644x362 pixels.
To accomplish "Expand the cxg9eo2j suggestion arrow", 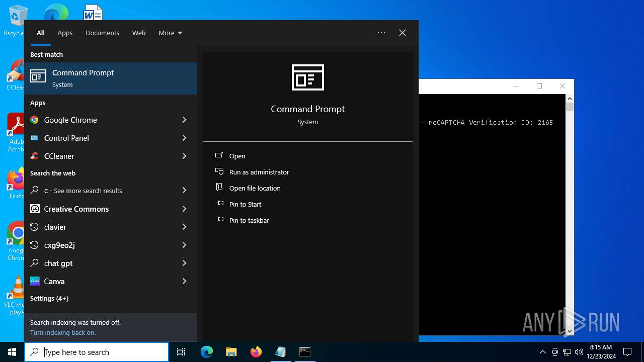I will [x=184, y=245].
